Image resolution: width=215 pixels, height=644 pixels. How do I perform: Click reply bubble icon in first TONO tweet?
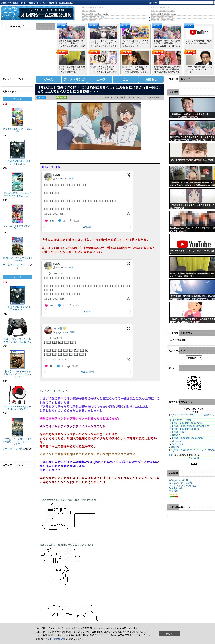pyautogui.click(x=60, y=221)
